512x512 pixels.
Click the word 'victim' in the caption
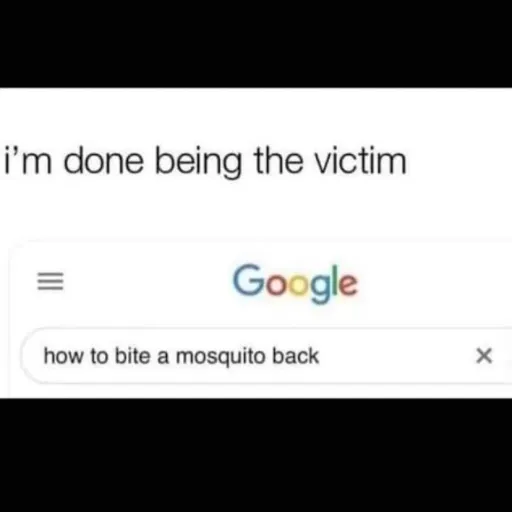[x=361, y=160]
